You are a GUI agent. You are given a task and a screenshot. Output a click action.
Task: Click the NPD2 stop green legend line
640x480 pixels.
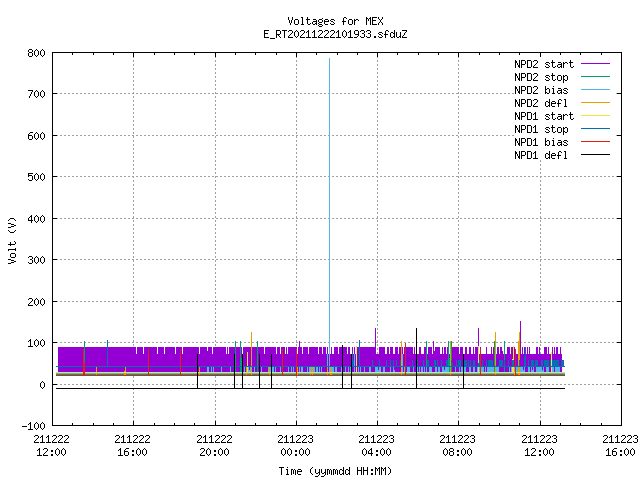(595, 77)
